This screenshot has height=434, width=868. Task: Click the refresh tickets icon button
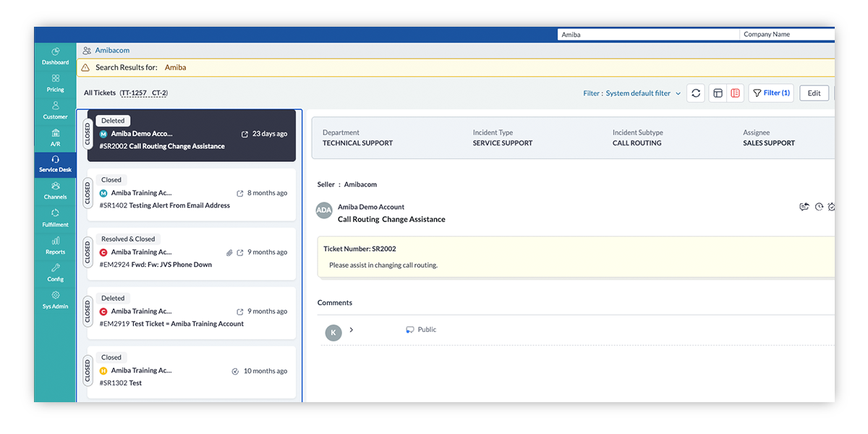pos(696,93)
